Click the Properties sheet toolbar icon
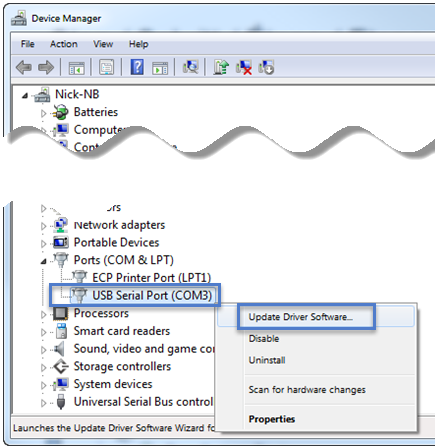Image resolution: width=435 pixels, height=448 pixels. (107, 67)
